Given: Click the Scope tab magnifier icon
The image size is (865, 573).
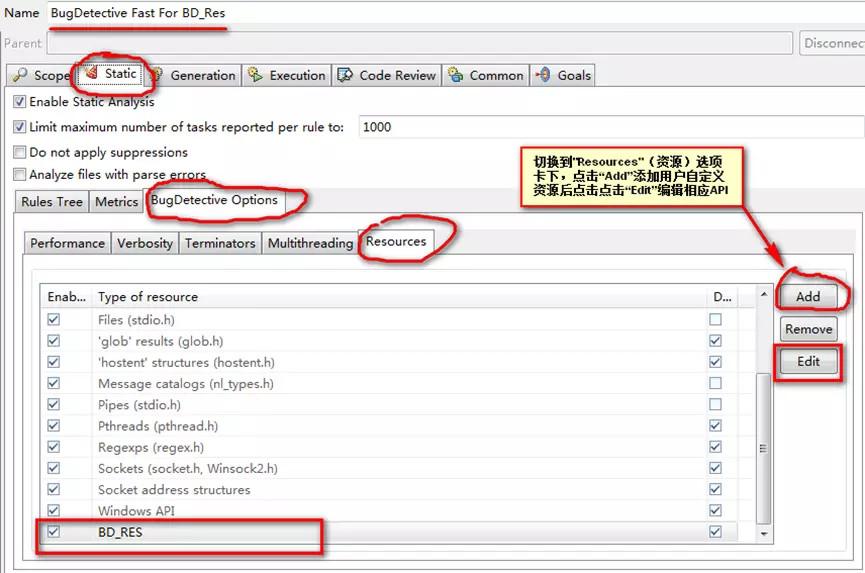Looking at the screenshot, I should (x=21, y=76).
